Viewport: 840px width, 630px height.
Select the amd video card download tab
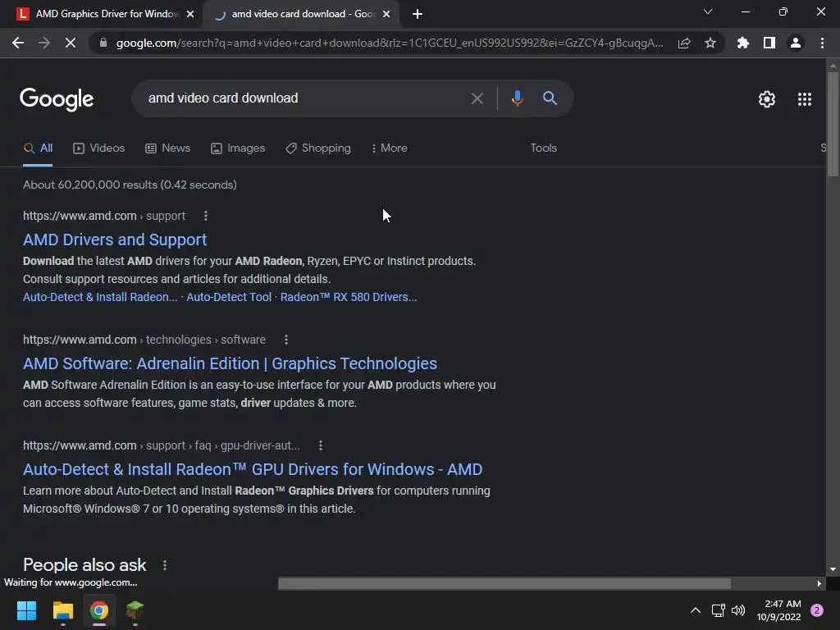coord(301,14)
